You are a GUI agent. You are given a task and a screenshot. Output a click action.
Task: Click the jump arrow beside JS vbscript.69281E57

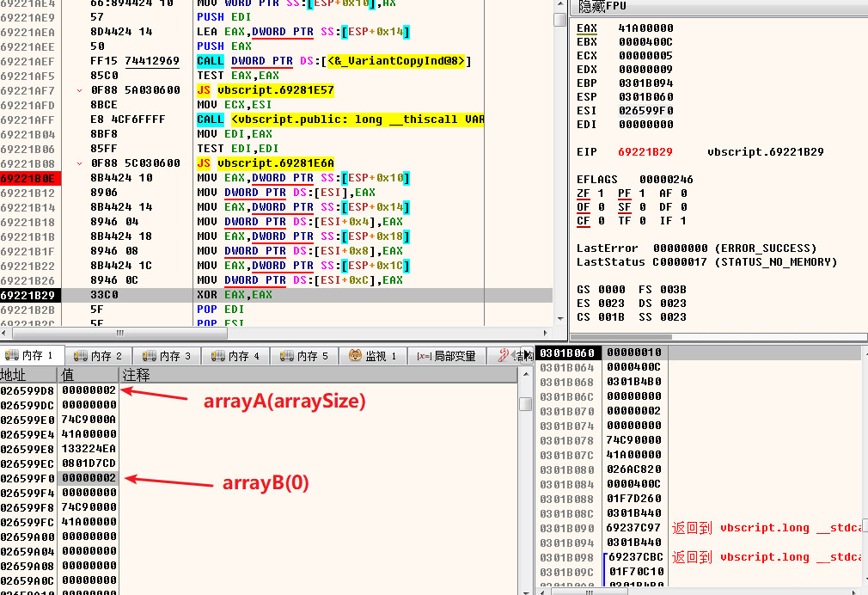[80, 90]
